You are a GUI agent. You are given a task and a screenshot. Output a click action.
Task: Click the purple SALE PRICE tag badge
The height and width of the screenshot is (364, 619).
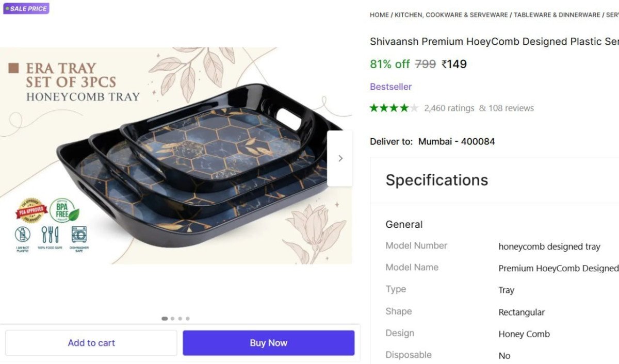click(26, 8)
